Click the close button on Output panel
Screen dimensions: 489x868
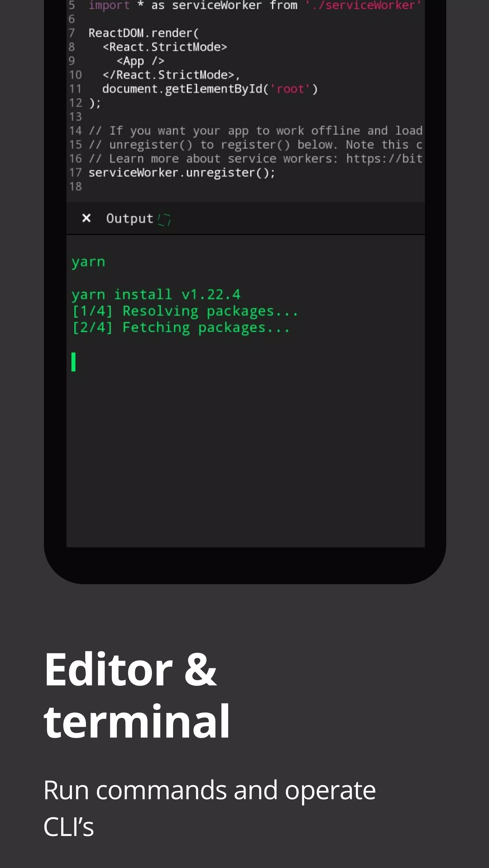[86, 218]
